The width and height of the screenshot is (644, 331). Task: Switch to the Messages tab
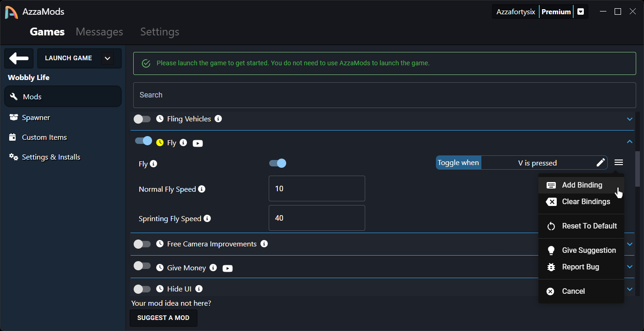99,31
